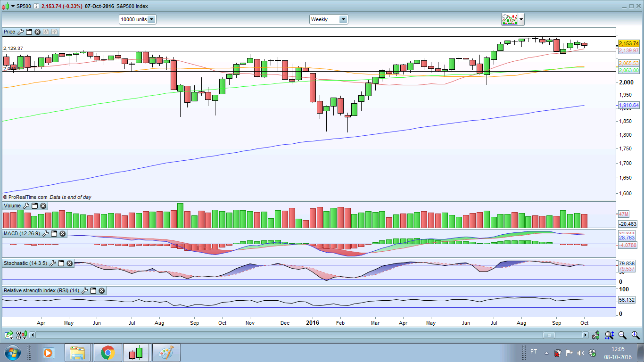Image resolution: width=644 pixels, height=362 pixels.
Task: Show hidden system tray icons
Action: pyautogui.click(x=546, y=353)
